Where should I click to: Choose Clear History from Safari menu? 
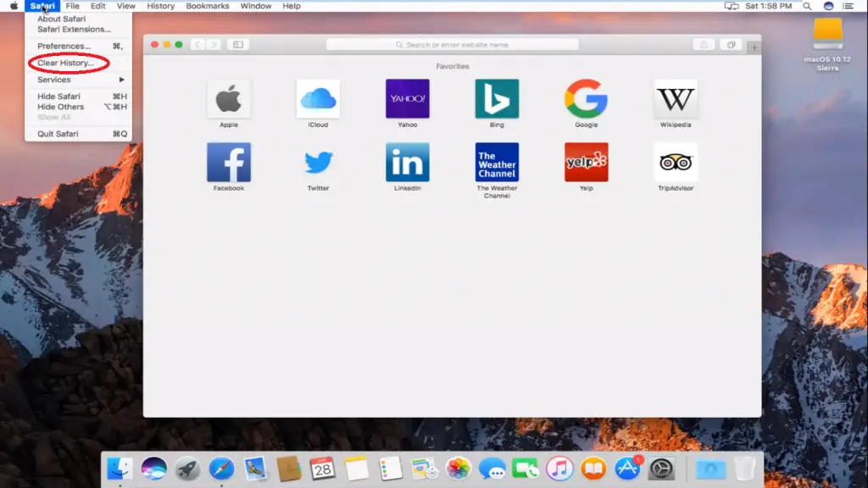[x=65, y=63]
